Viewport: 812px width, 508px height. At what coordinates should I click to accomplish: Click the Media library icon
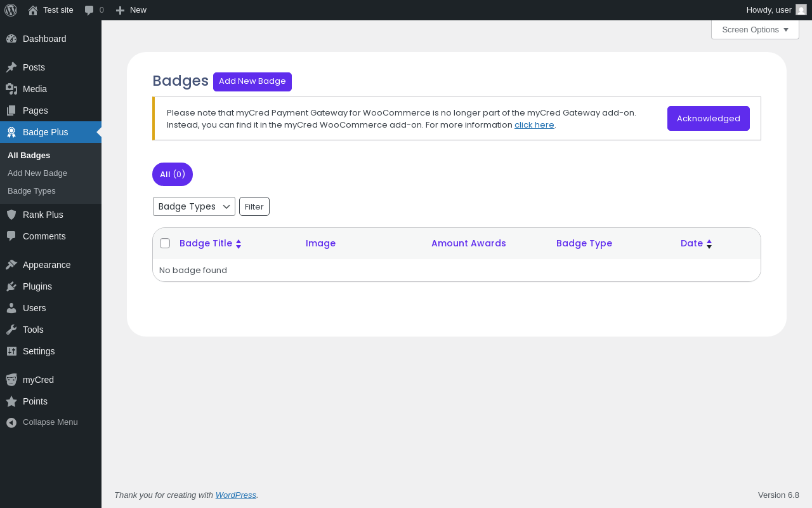click(11, 89)
